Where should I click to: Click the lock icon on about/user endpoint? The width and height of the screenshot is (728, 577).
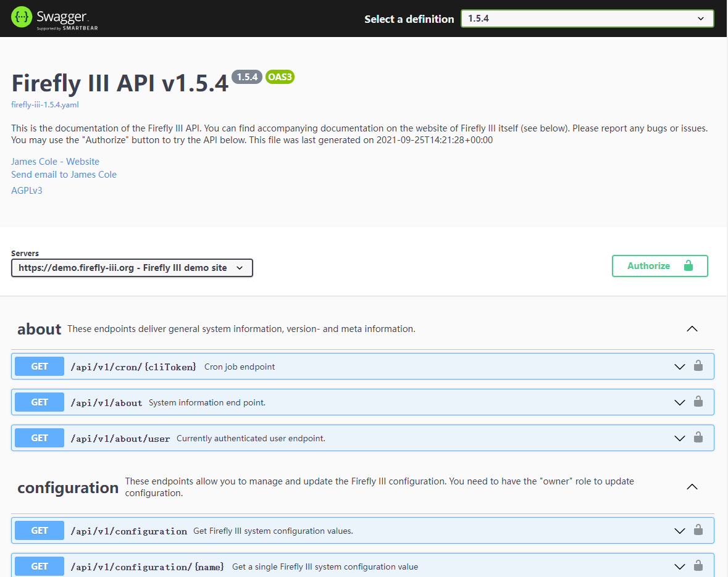tap(698, 438)
